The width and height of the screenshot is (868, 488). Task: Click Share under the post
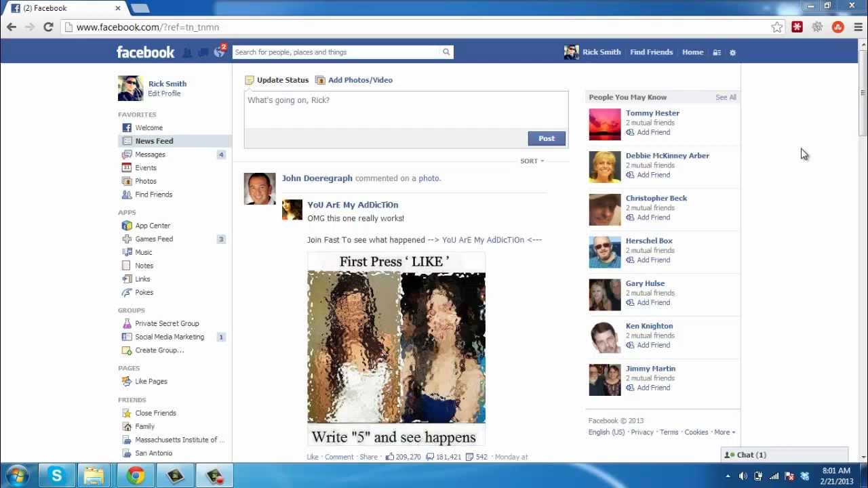click(368, 457)
